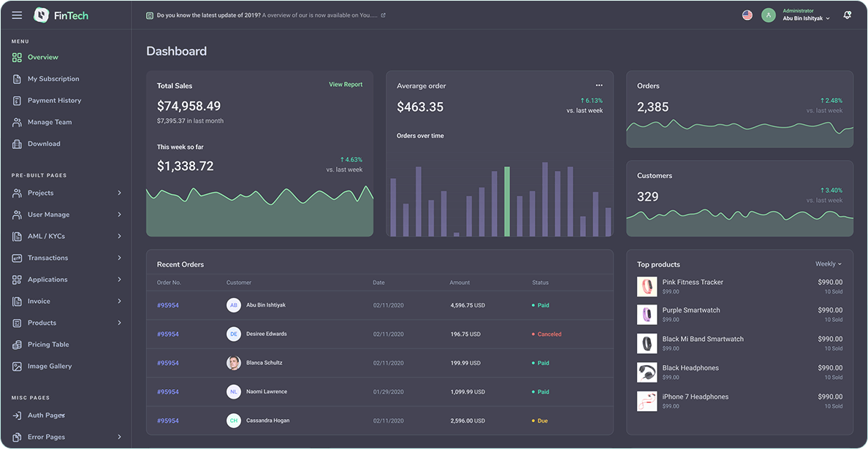
Task: Click the FinTech logo icon
Action: [x=42, y=15]
